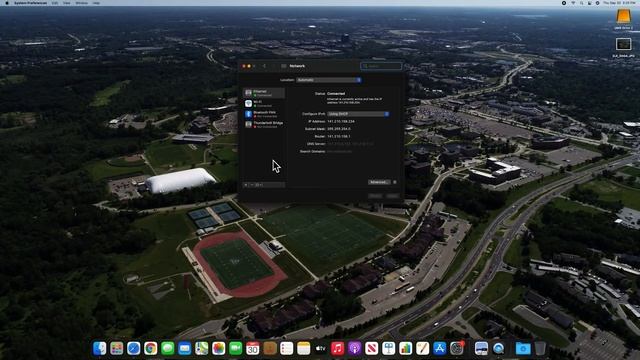Open the Edit menu

point(55,3)
